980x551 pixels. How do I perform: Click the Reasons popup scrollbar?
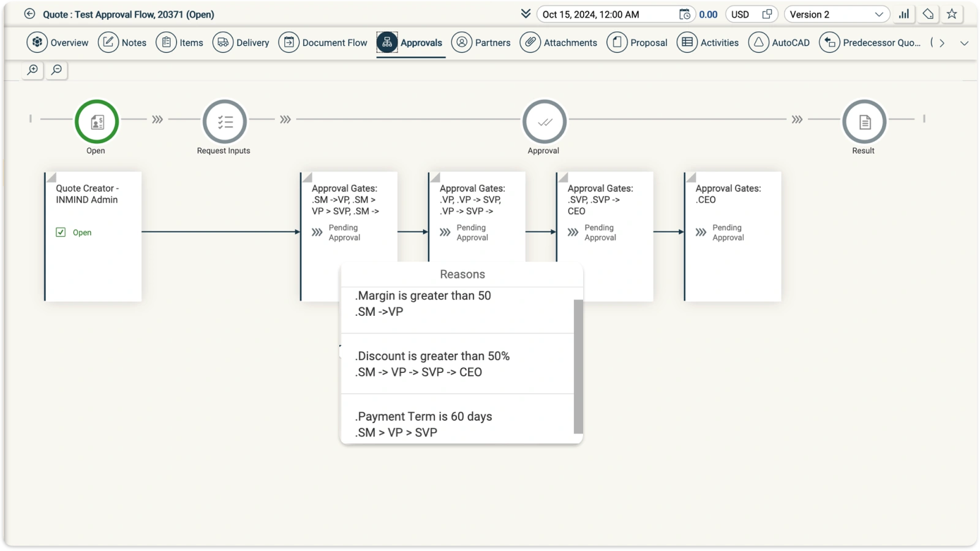(x=578, y=366)
